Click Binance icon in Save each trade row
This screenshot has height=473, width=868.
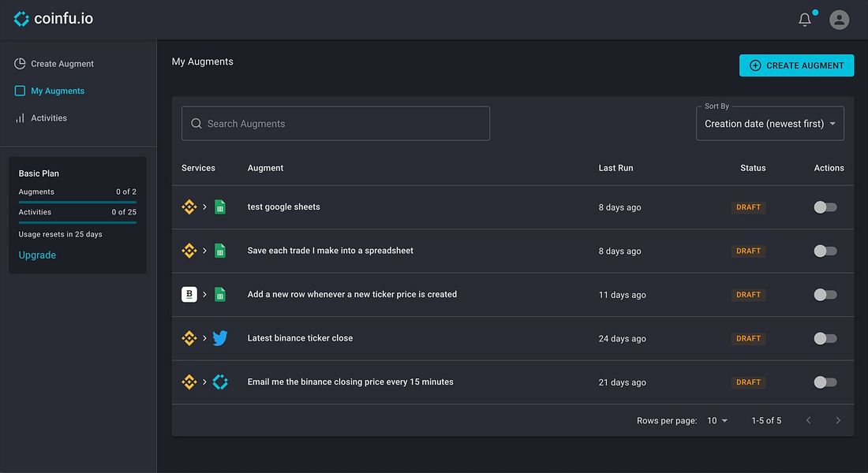[x=189, y=251]
